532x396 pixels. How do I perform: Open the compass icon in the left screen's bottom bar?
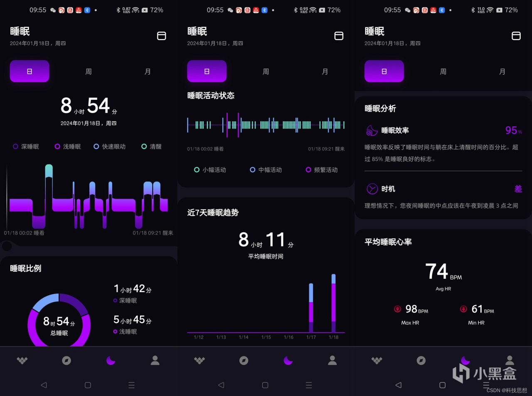pos(66,360)
